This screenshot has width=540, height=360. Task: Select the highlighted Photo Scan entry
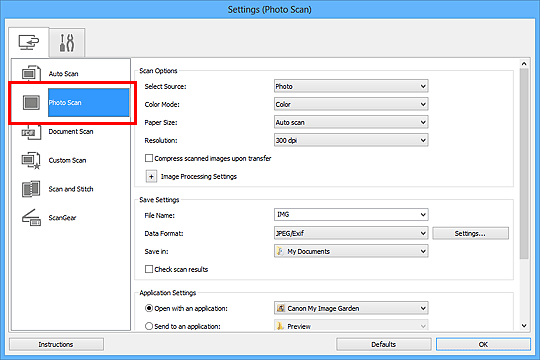89,103
